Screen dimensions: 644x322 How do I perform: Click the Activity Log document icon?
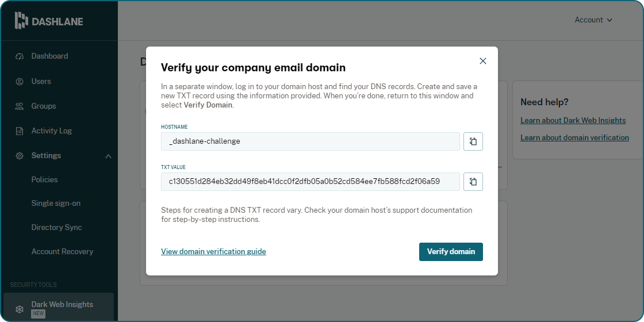20,131
